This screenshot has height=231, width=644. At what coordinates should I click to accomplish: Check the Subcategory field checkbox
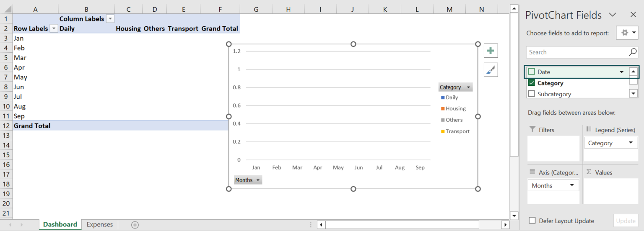(532, 94)
